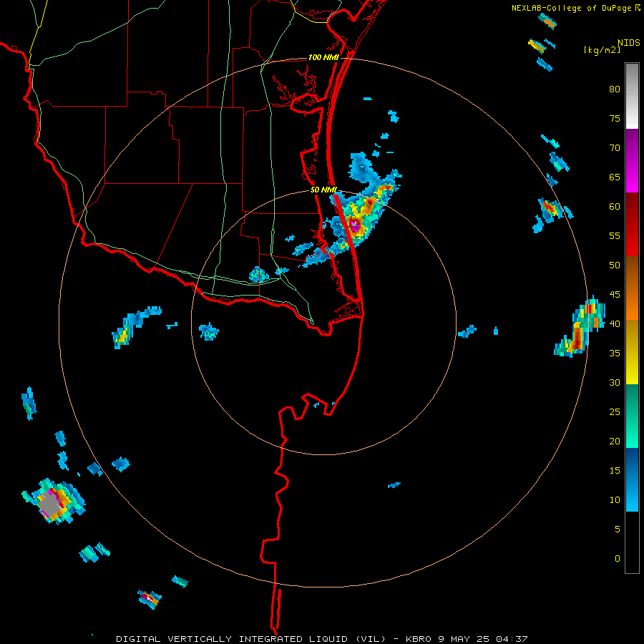
Task: Click the 80 value on the scale
Action: pyautogui.click(x=615, y=89)
